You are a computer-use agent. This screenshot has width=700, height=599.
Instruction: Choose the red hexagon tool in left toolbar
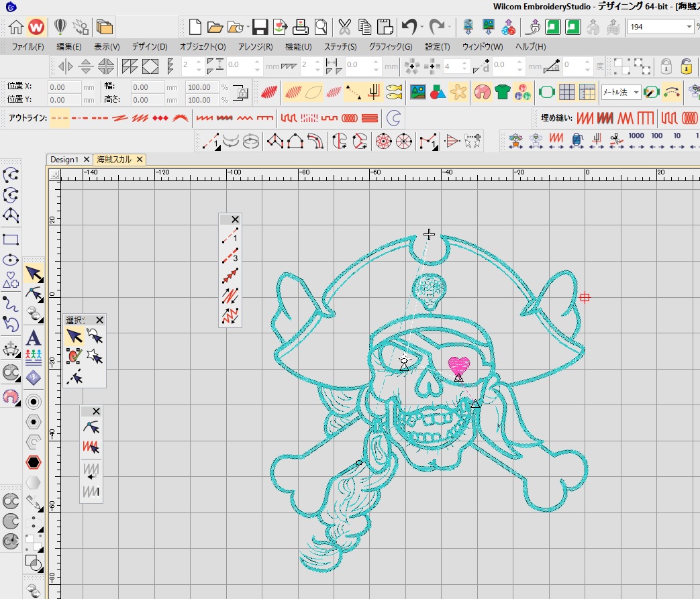coord(34,462)
